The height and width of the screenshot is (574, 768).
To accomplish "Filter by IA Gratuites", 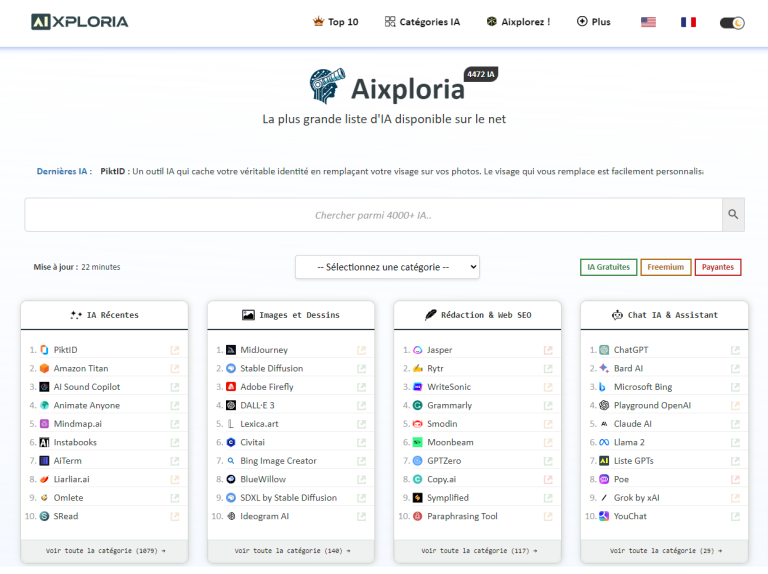I will coord(608,267).
